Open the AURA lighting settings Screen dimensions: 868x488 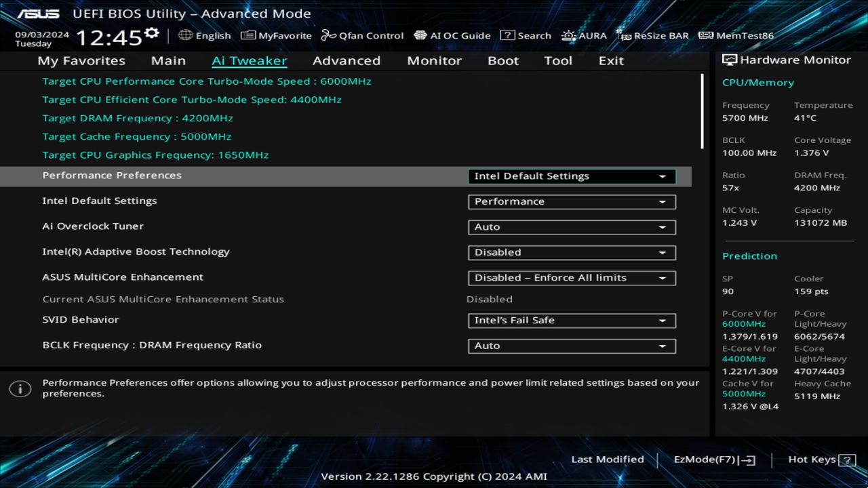point(583,35)
